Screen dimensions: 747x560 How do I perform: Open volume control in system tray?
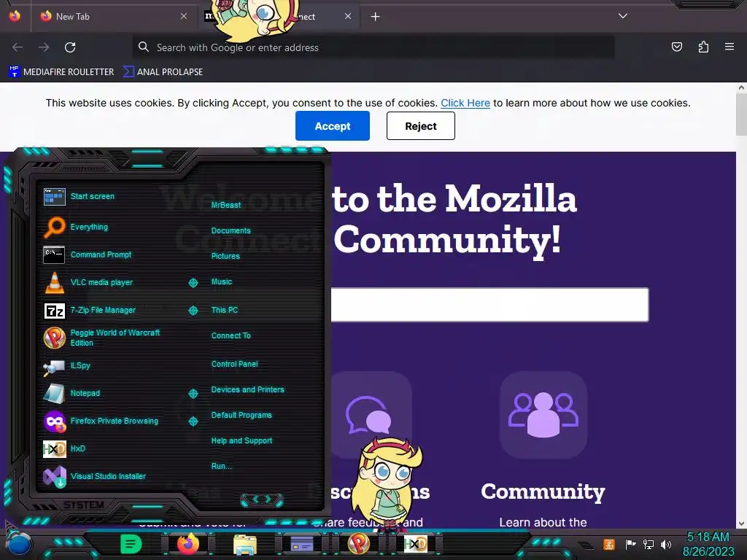point(667,544)
